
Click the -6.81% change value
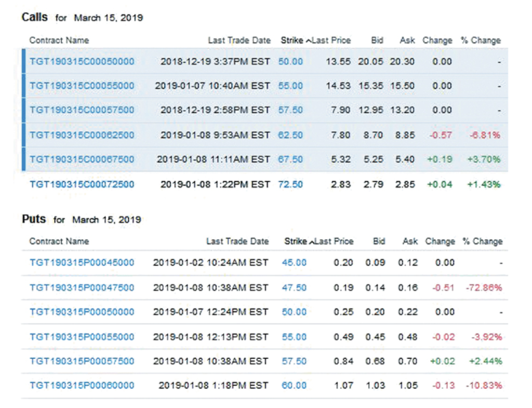(x=485, y=135)
